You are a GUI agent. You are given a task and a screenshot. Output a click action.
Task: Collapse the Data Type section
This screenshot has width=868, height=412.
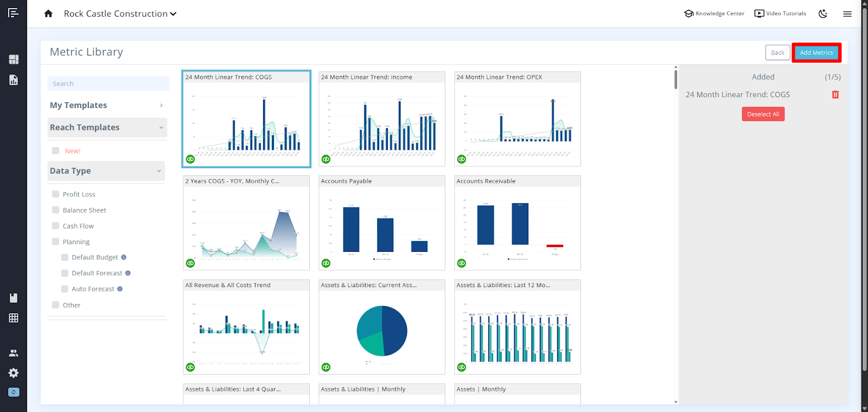[x=106, y=171]
